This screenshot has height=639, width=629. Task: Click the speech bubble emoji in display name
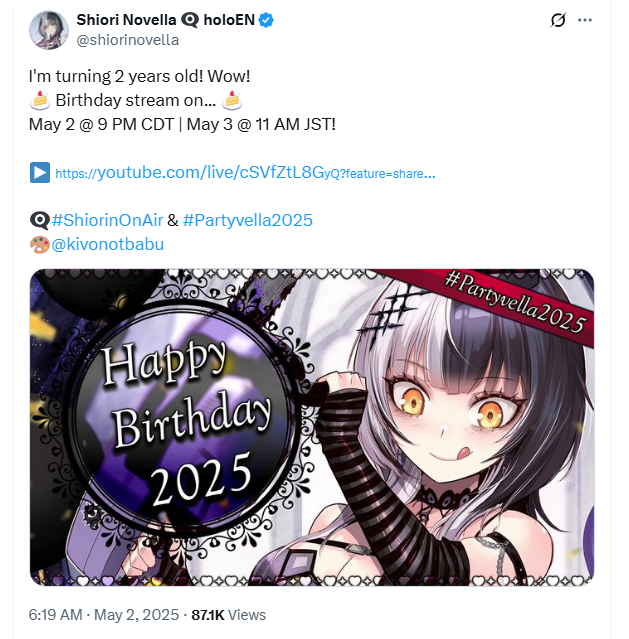[x=190, y=20]
